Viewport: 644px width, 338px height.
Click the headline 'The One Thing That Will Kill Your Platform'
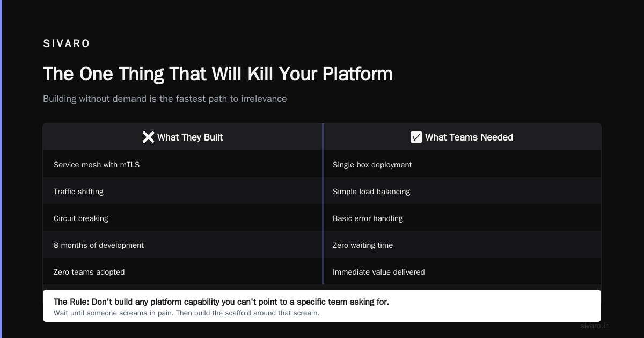[x=218, y=74]
